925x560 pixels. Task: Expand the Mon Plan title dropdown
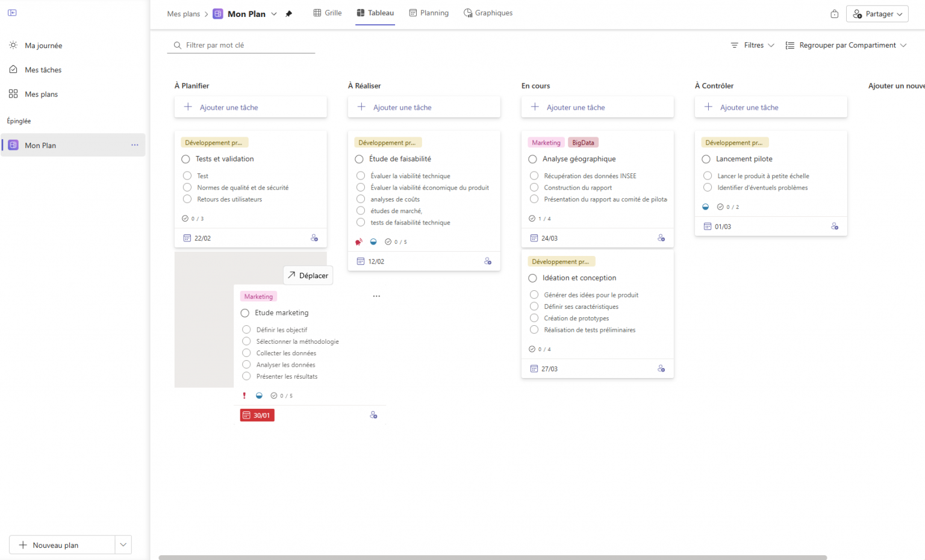click(274, 13)
